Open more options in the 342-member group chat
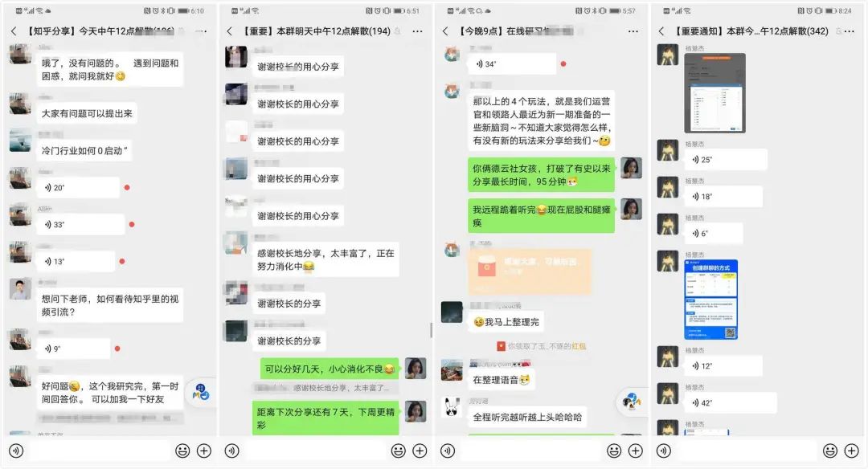This screenshot has width=868, height=469. 850,31
